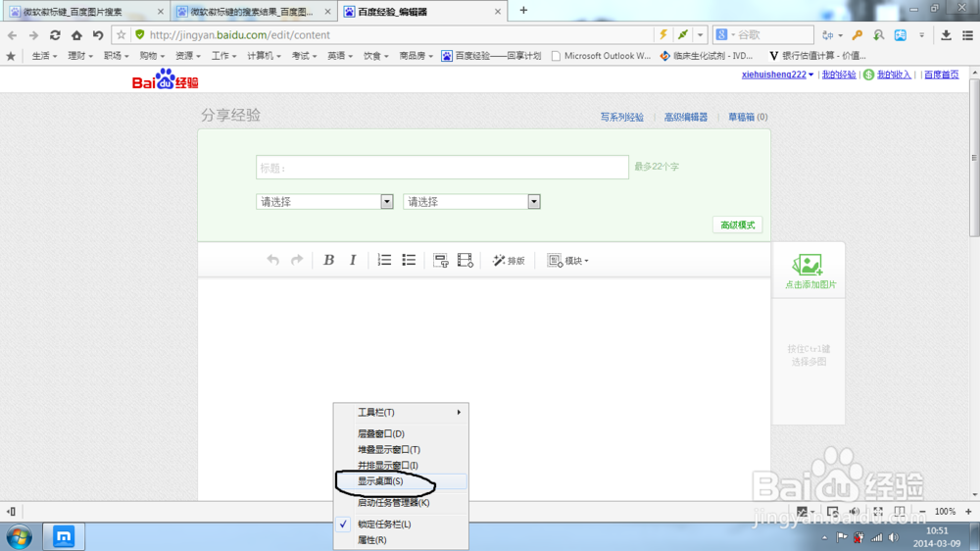Expand the 理财 bookmarks folder
This screenshot has height=551, width=980.
[80, 56]
